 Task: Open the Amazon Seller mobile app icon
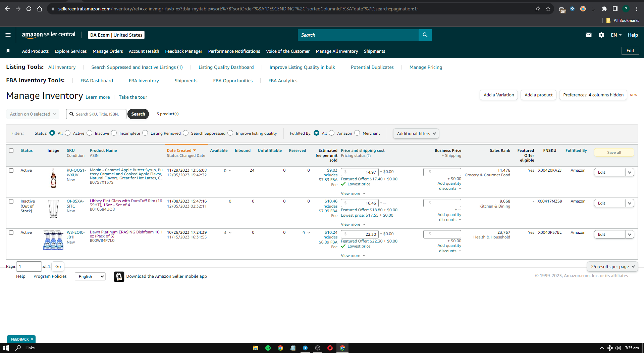(x=119, y=276)
